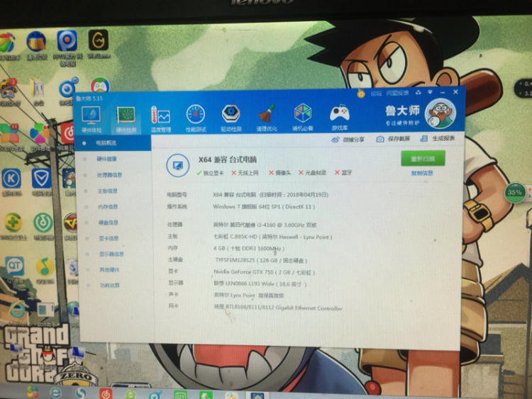Open the blue shield desktop shortcut
This screenshot has height=399, width=532.
41,182
